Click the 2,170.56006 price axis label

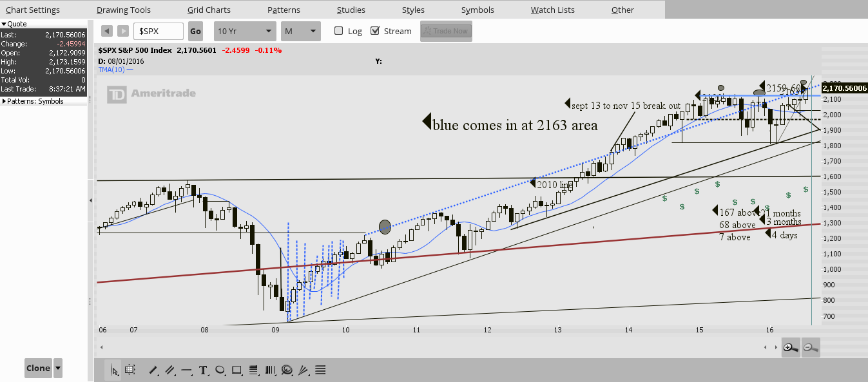pos(845,88)
